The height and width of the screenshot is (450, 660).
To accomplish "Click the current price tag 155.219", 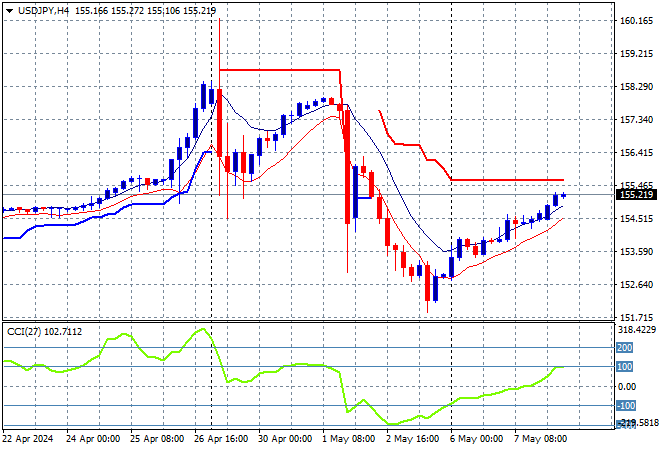I will tap(635, 195).
